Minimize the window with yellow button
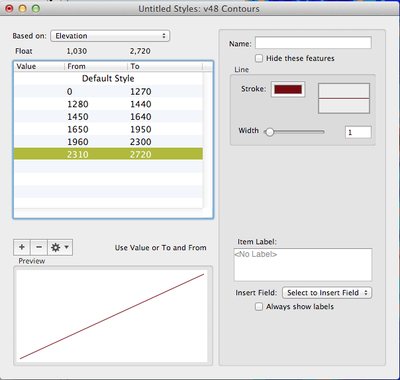 tap(22, 9)
